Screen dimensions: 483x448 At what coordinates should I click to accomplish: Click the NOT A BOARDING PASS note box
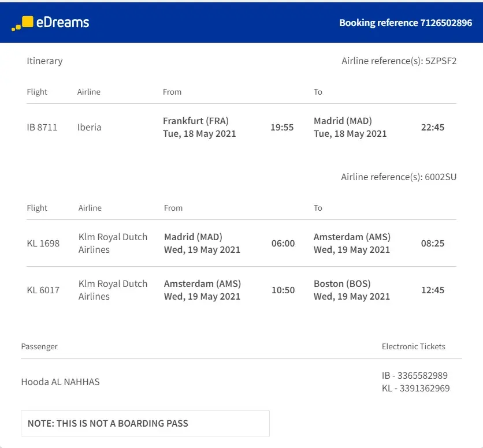pos(145,423)
